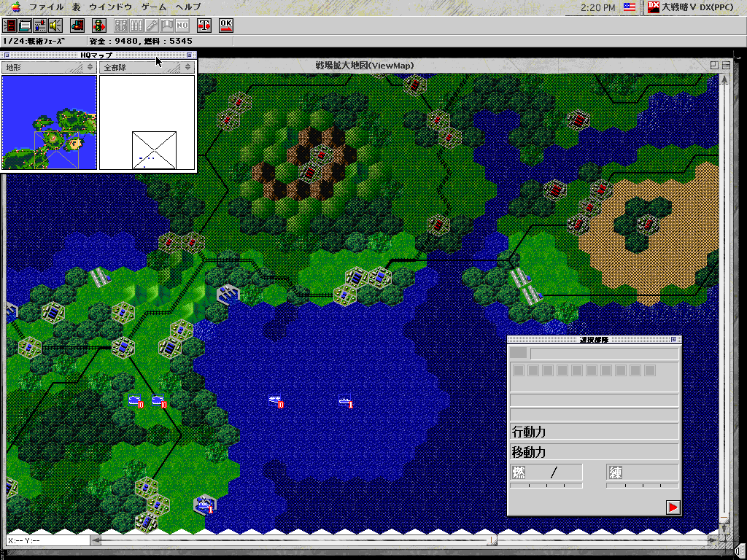Viewport: 747px width, 560px height.
Task: Click the ViewMap window zoom box
Action: [714, 65]
